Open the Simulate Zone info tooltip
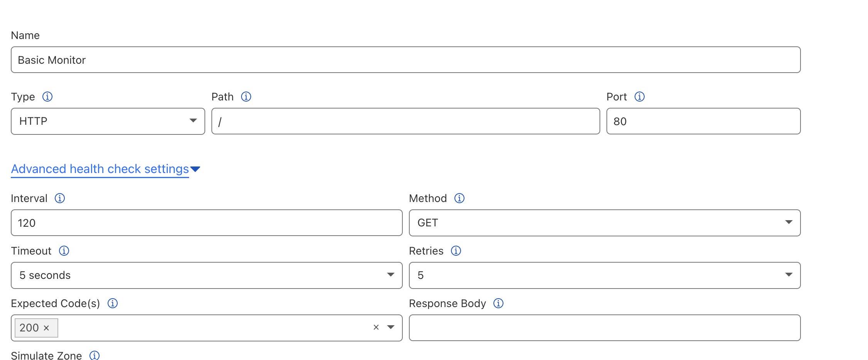 [94, 356]
